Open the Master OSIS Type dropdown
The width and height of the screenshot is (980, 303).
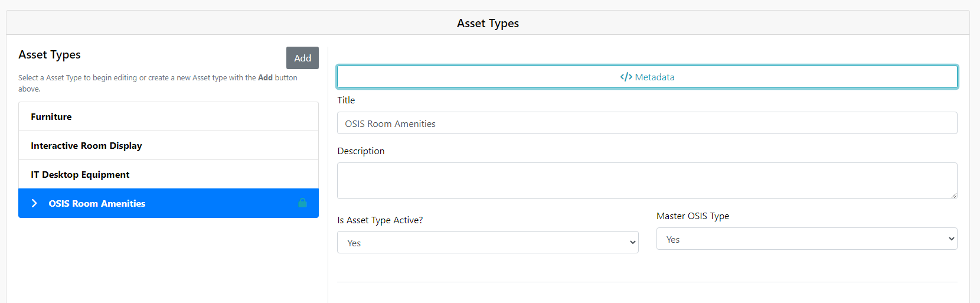click(x=806, y=239)
